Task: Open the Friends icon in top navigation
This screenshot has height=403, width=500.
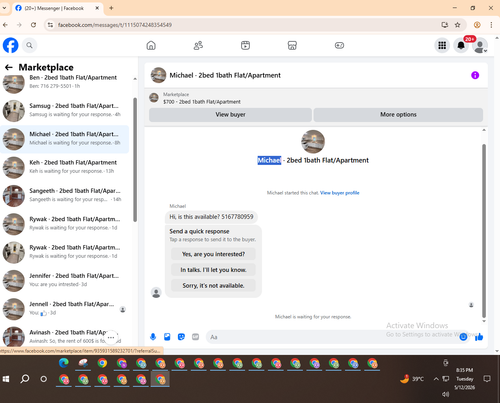Action: pos(198,45)
